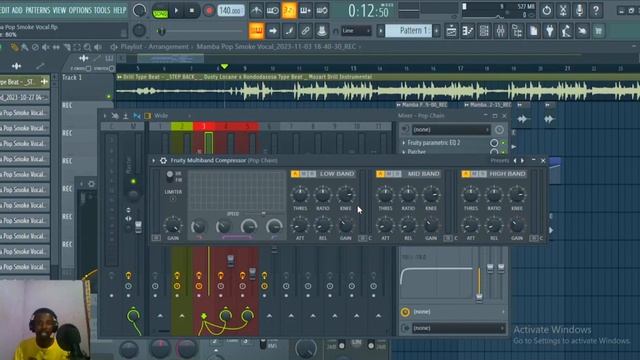Select next preset arrow
640x360 pixels.
click(522, 160)
